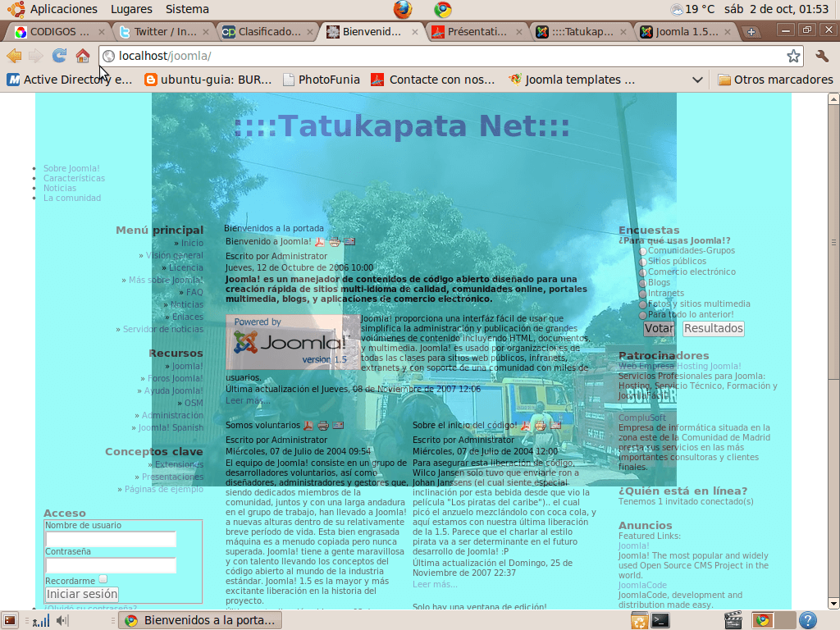Open the terminal icon in the bottom panel

tap(660, 620)
